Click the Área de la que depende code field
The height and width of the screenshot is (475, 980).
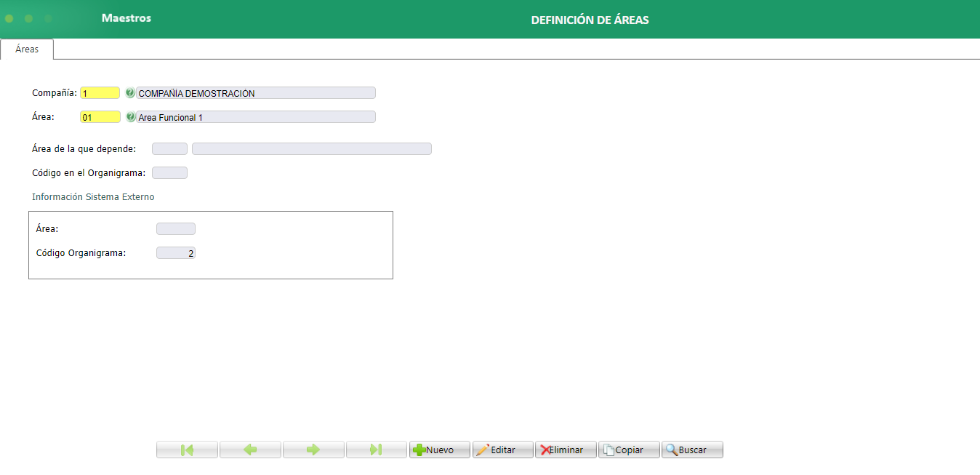[169, 148]
